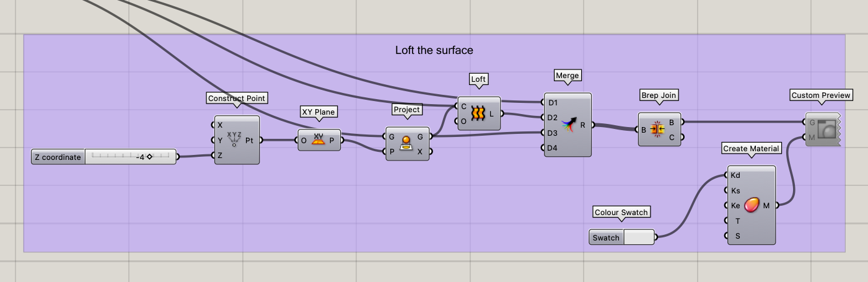Image resolution: width=868 pixels, height=282 pixels.
Task: Click the "Project" name tag
Action: [406, 110]
